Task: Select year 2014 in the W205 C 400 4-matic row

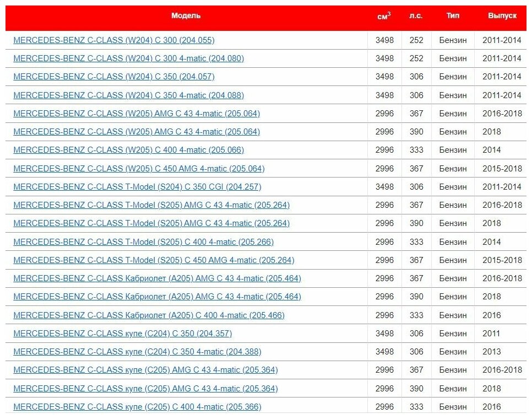Action: pyautogui.click(x=492, y=150)
